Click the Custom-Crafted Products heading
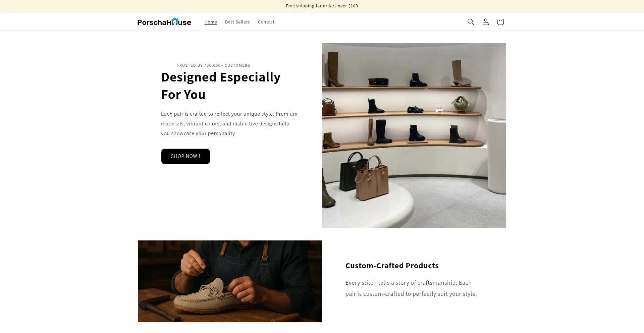 [392, 266]
